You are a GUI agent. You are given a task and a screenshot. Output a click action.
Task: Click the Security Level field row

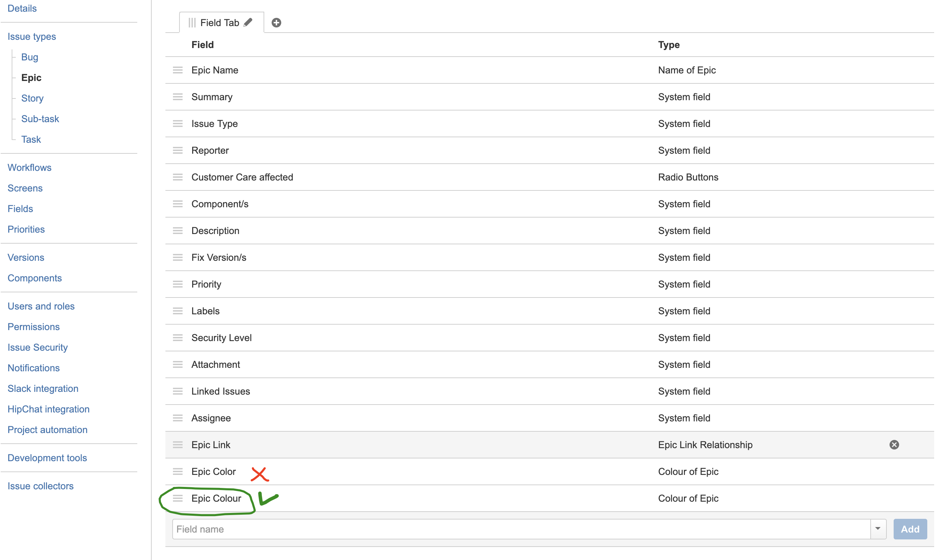(x=221, y=337)
